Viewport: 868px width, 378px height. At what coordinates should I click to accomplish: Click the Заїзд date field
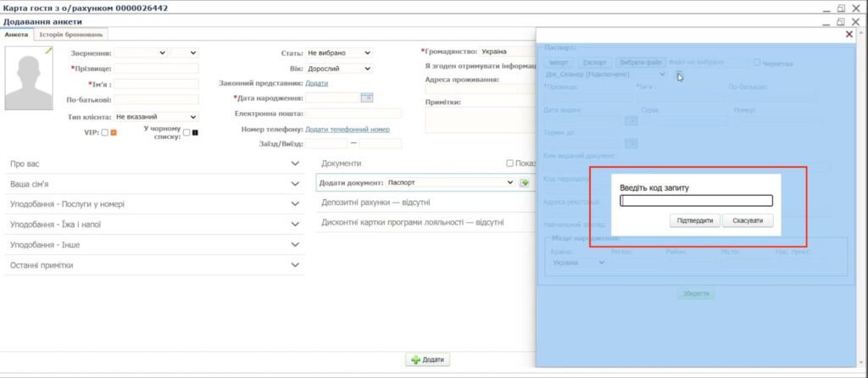click(x=326, y=144)
